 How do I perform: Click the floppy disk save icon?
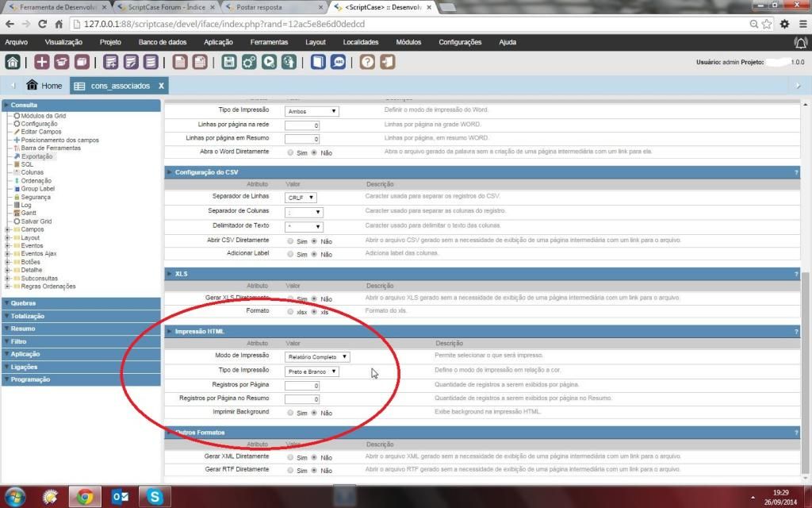(x=229, y=62)
